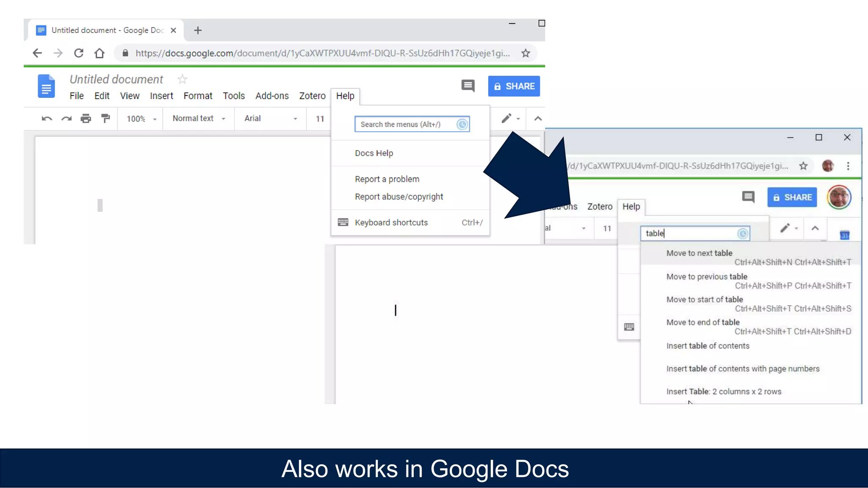Screen dimensions: 868x488
Task: Click the redo arrow in the toolbar
Action: [x=66, y=119]
